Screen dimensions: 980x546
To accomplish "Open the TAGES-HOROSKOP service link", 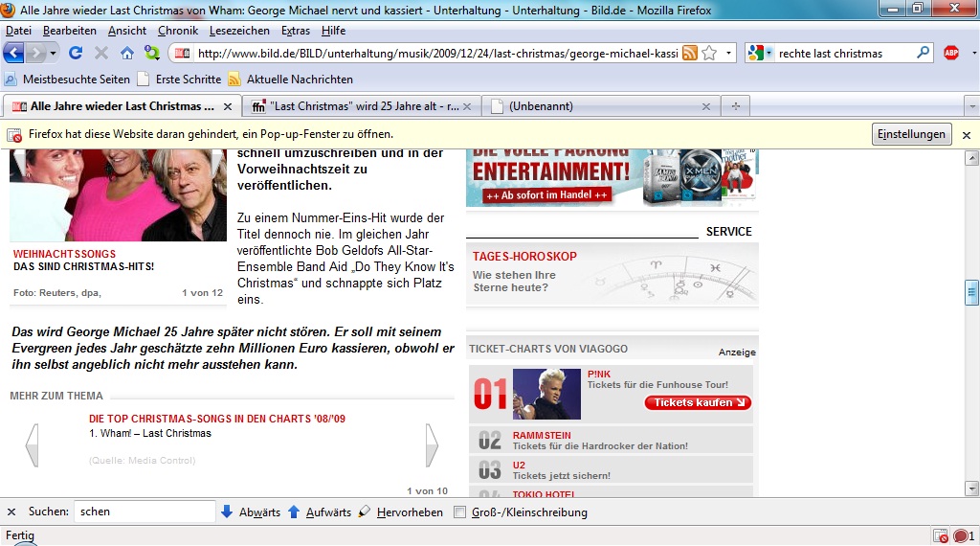I will pyautogui.click(x=524, y=257).
